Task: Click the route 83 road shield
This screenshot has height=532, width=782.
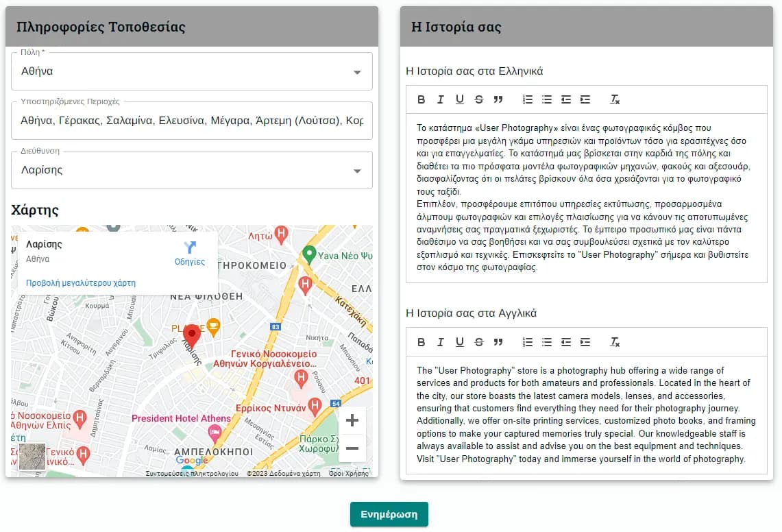Action: point(276,327)
